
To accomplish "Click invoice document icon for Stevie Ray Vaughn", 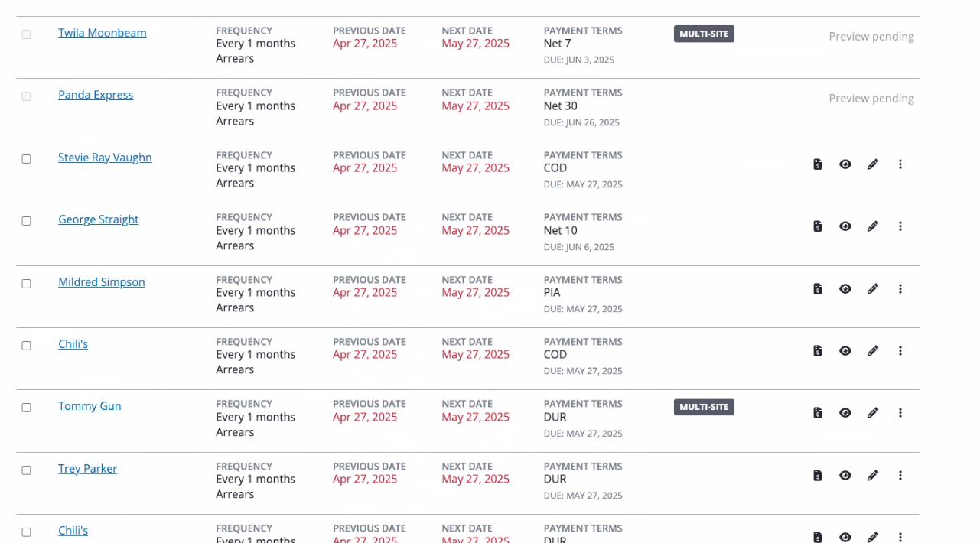I will [818, 164].
